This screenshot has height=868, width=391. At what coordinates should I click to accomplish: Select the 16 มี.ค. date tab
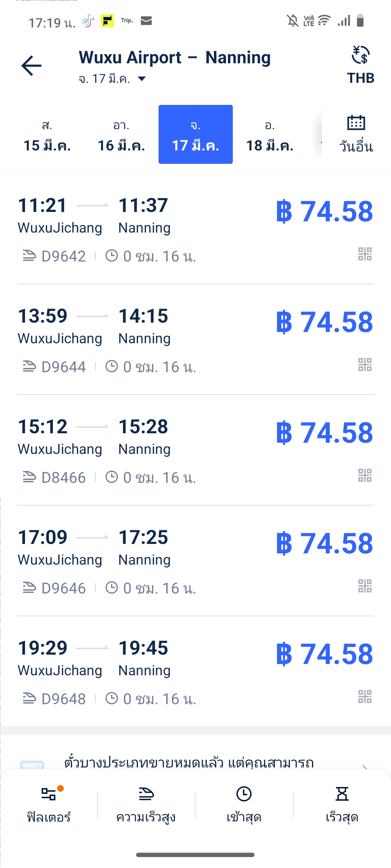point(121,135)
